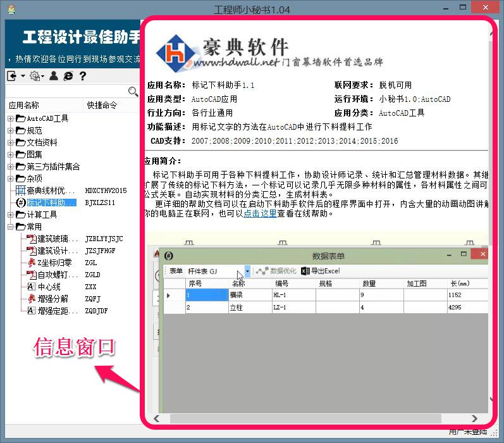Open dropdown arrow beside exit icon
The height and width of the screenshot is (443, 504).
coord(23,76)
